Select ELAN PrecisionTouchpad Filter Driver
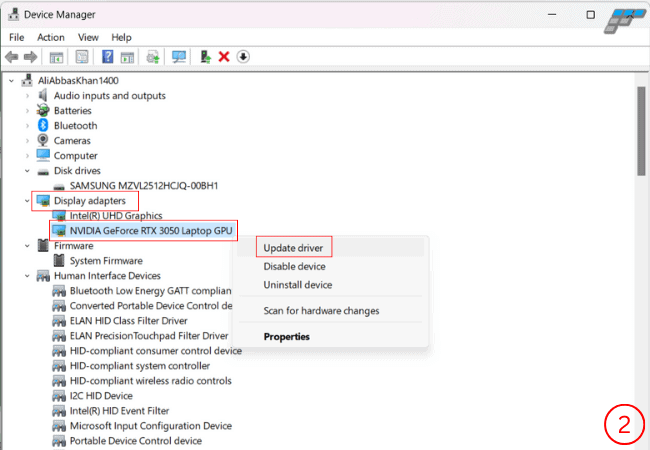The height and width of the screenshot is (450, 650). (x=149, y=336)
